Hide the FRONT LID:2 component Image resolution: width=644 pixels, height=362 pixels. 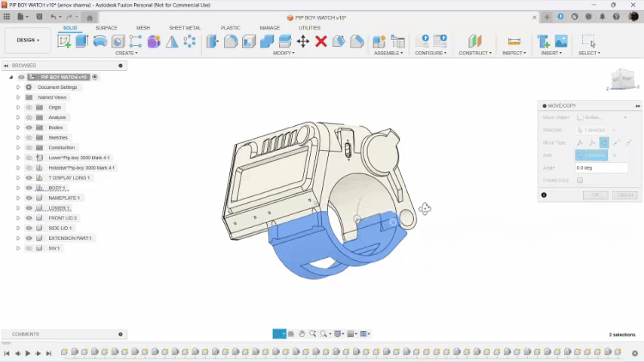(x=29, y=218)
